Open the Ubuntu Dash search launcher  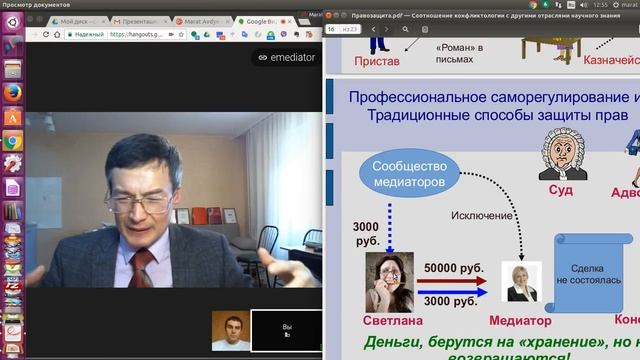pos(12,22)
